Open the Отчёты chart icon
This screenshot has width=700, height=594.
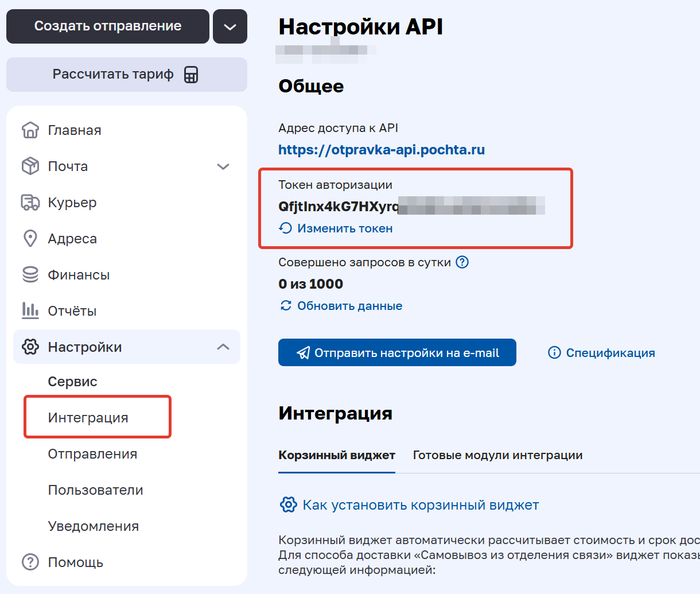30,310
